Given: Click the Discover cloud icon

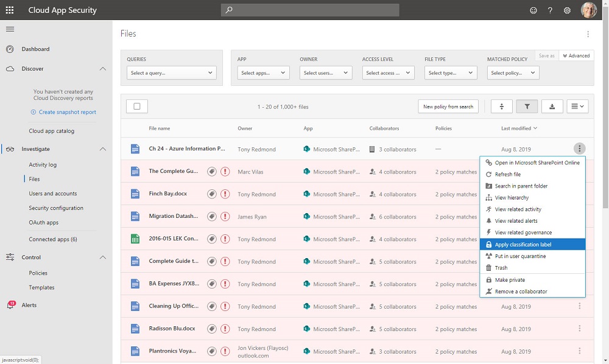Looking at the screenshot, I should 10,69.
